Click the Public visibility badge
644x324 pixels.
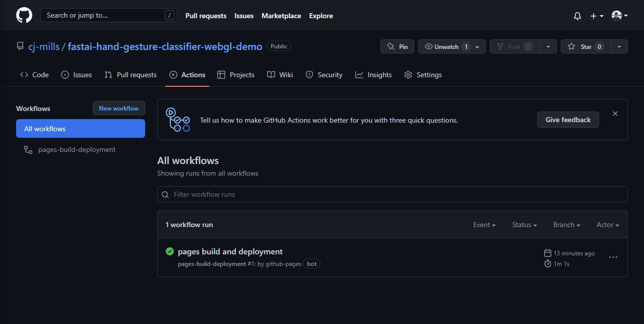279,46
